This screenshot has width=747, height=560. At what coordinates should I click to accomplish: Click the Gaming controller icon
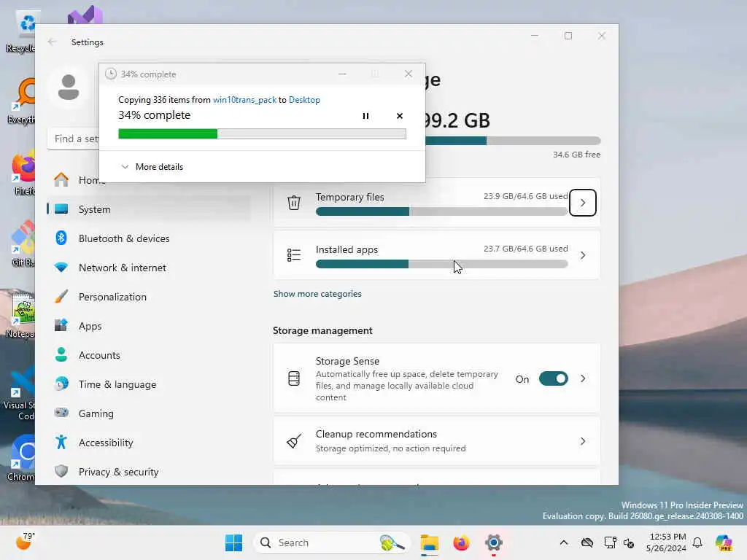click(61, 413)
